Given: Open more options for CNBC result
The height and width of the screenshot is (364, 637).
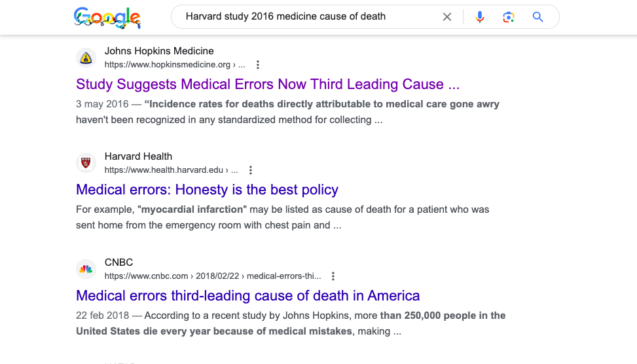Looking at the screenshot, I should tap(333, 276).
